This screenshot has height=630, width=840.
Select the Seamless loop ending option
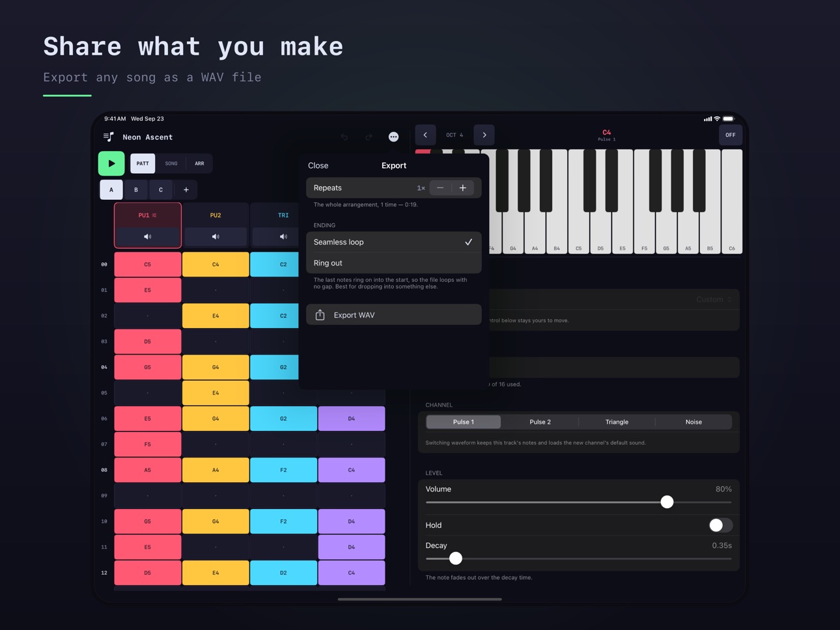(x=394, y=242)
